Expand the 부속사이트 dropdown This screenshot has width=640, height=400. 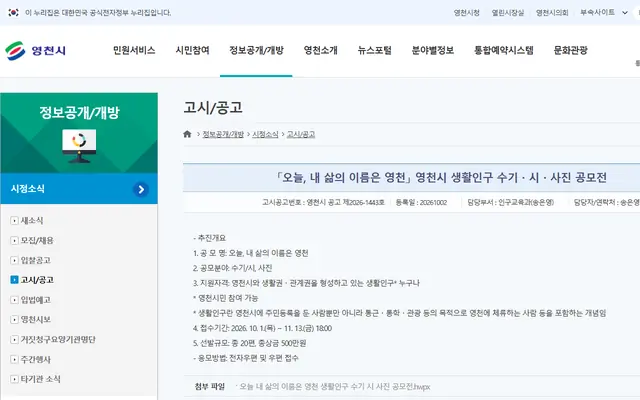point(604,13)
